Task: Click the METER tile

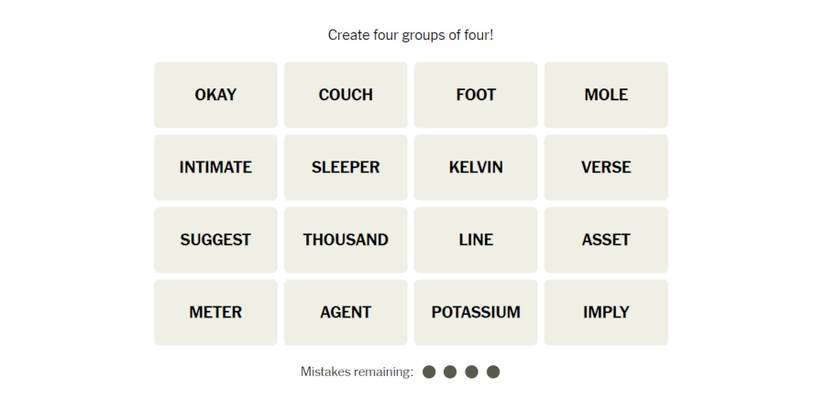Action: pyautogui.click(x=215, y=312)
